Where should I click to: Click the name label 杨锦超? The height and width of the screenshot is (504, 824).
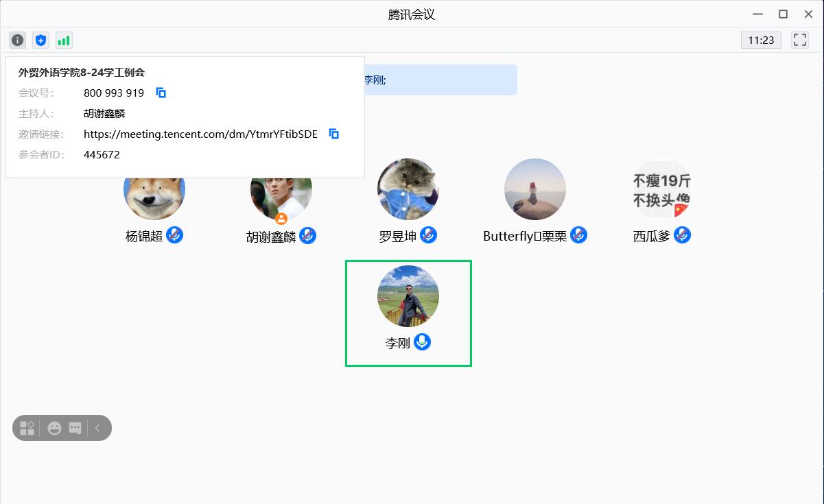coord(144,237)
